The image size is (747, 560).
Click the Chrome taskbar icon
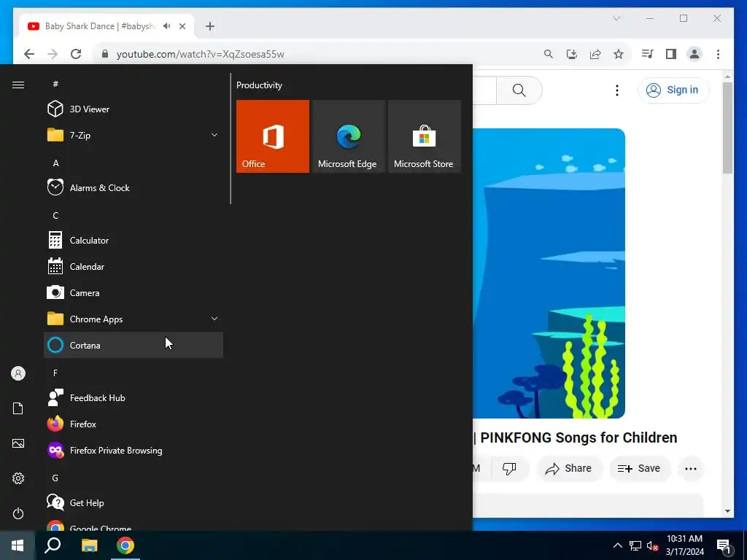pyautogui.click(x=125, y=545)
